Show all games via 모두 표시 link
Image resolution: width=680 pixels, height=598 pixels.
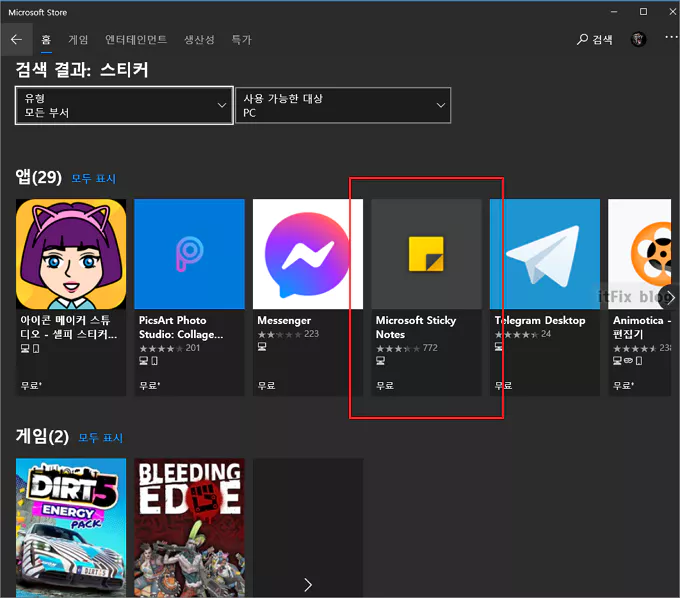coord(100,438)
